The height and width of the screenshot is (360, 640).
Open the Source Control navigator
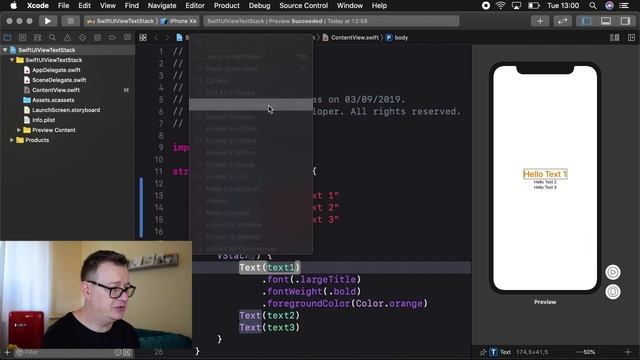tap(22, 38)
